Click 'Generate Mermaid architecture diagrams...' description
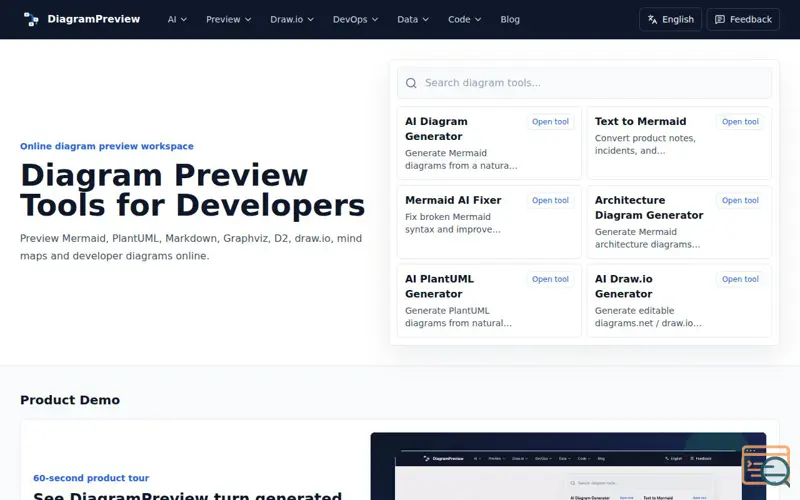 click(647, 238)
